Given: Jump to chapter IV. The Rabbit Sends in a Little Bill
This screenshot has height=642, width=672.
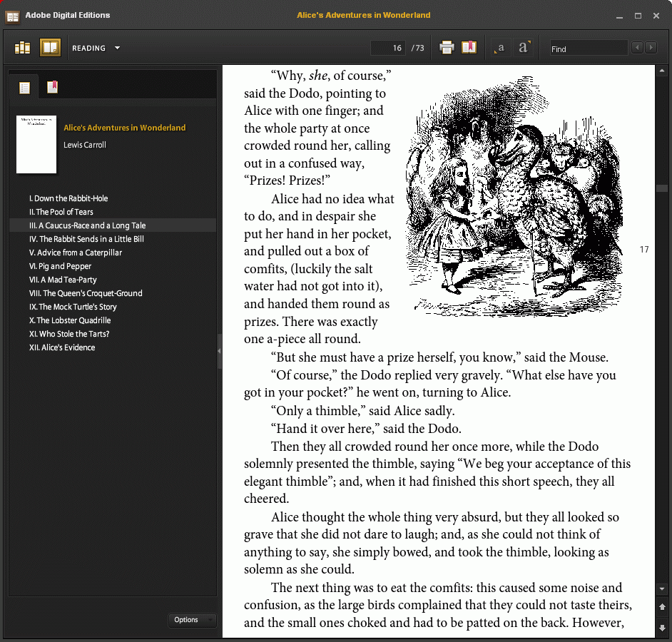Looking at the screenshot, I should coord(86,239).
